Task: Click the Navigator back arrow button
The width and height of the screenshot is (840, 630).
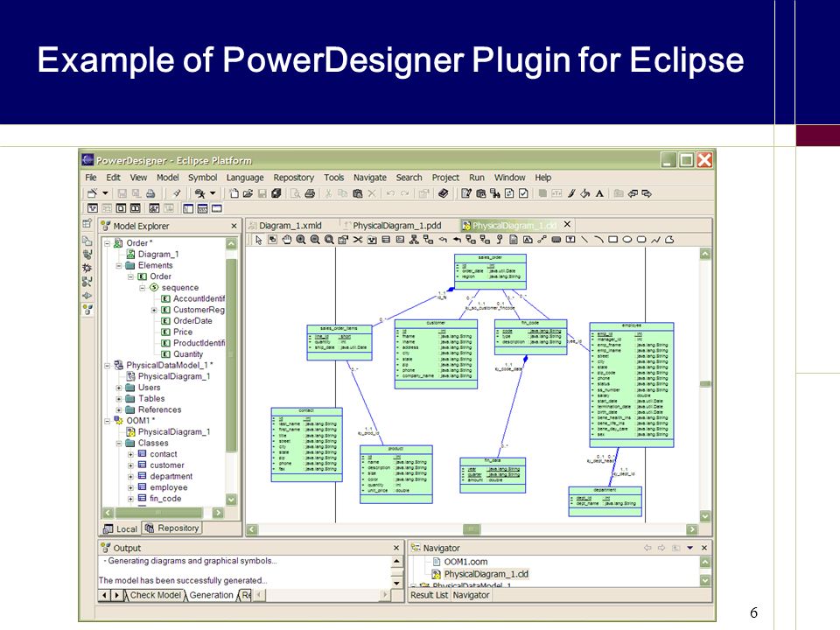Action: (647, 548)
